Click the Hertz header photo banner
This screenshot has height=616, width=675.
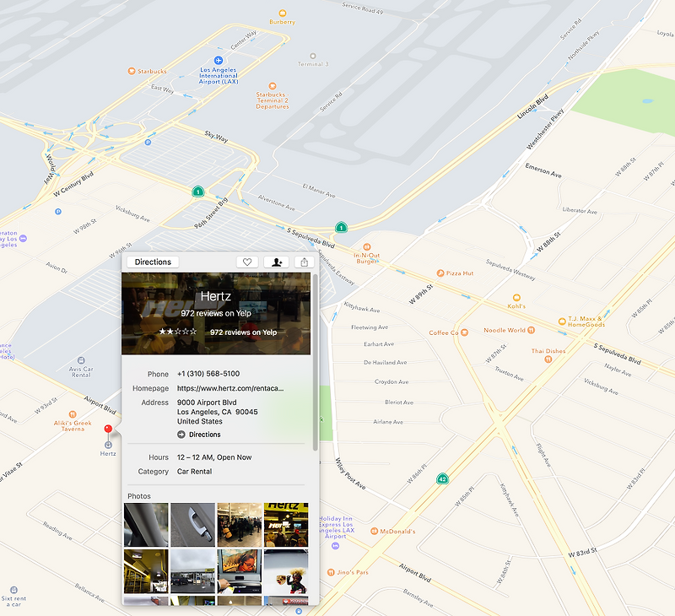[216, 313]
